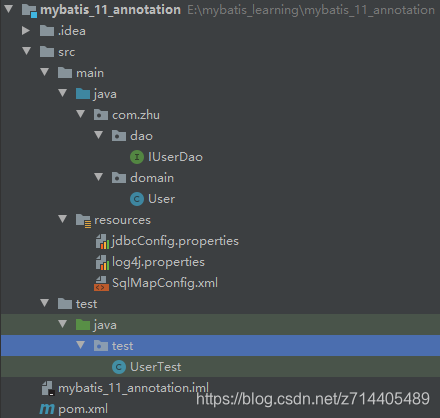Select the java label under main
440x418 pixels.
pyautogui.click(x=105, y=94)
